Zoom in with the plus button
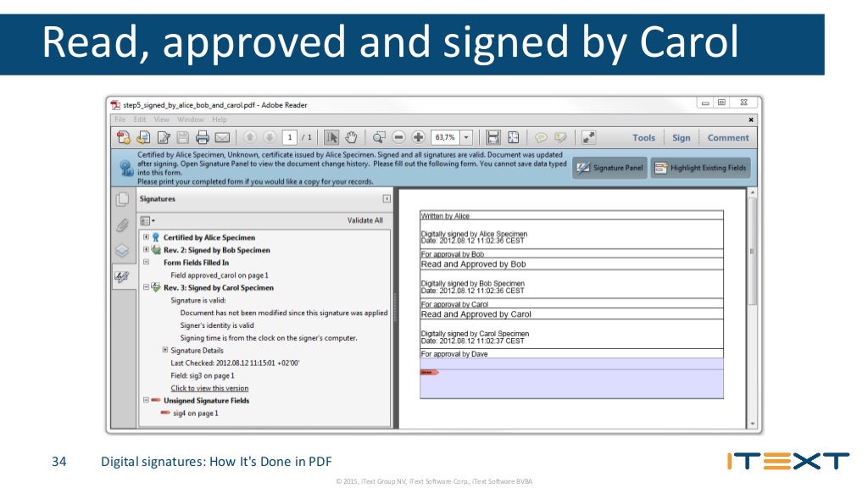Image resolution: width=868 pixels, height=488 pixels. [419, 137]
